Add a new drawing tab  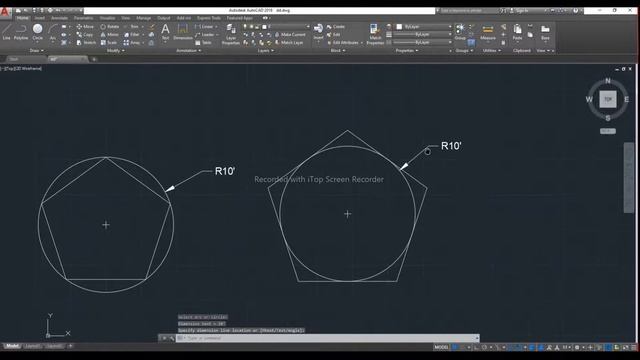pos(94,59)
